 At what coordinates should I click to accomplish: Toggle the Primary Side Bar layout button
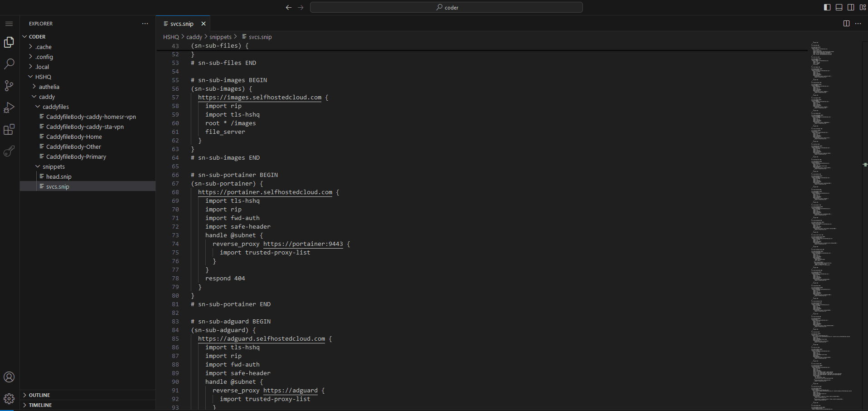coord(827,7)
